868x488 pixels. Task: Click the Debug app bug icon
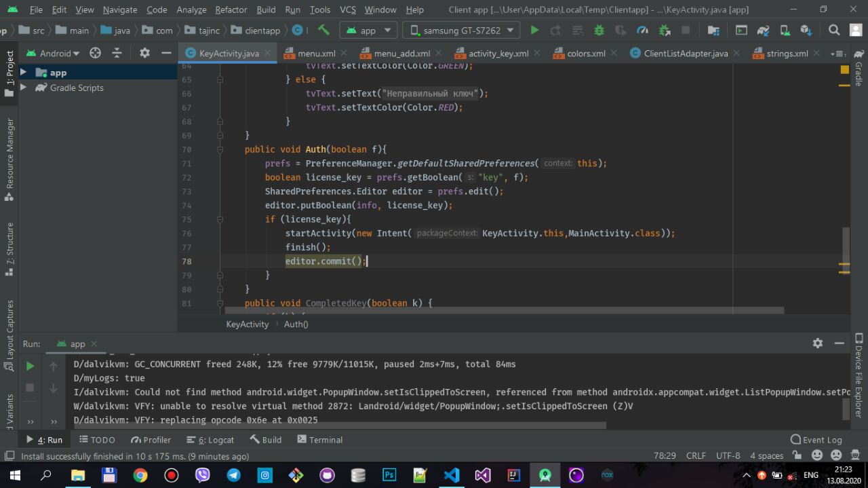pyautogui.click(x=599, y=30)
